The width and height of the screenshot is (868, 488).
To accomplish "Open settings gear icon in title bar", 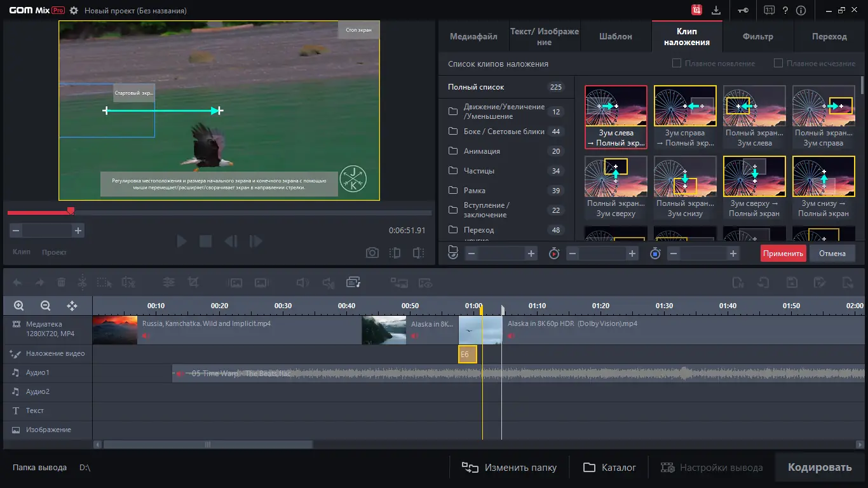I will pyautogui.click(x=74, y=11).
